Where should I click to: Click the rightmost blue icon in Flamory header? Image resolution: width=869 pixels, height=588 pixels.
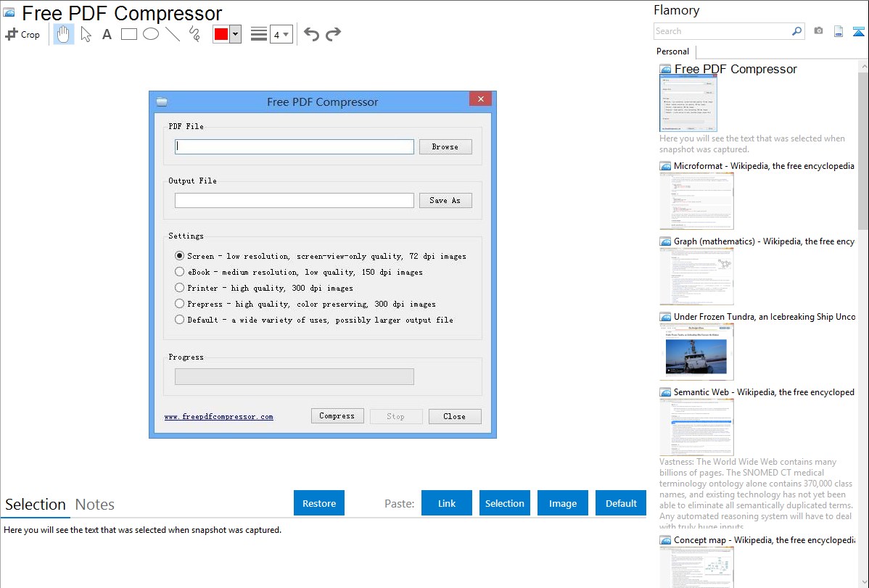click(858, 31)
